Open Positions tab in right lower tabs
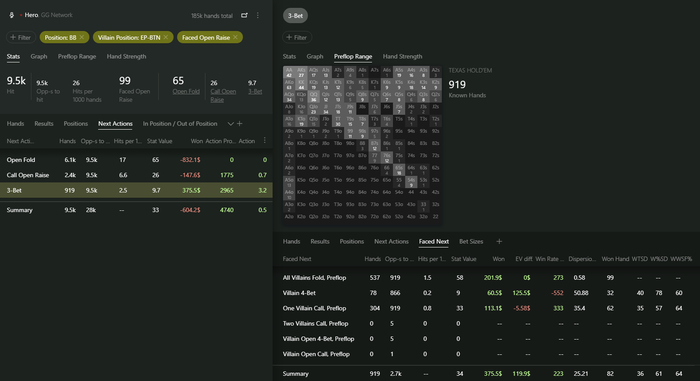The height and width of the screenshot is (381, 700). pos(351,242)
